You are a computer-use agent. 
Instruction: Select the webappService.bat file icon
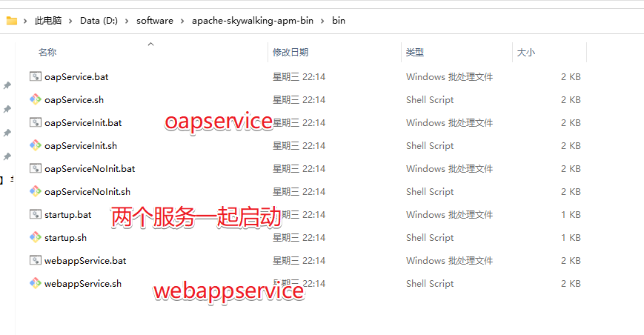pos(36,260)
